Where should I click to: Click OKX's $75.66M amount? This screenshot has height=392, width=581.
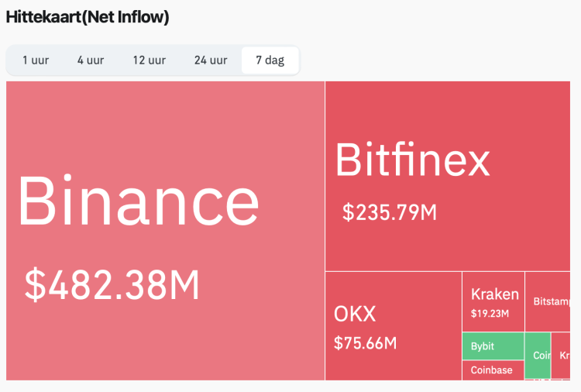(x=365, y=342)
